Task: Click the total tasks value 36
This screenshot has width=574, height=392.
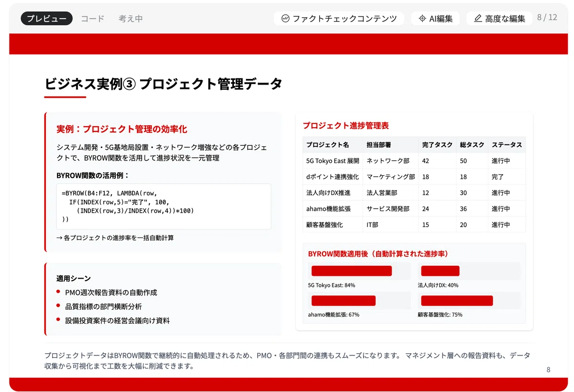Action: coord(472,209)
